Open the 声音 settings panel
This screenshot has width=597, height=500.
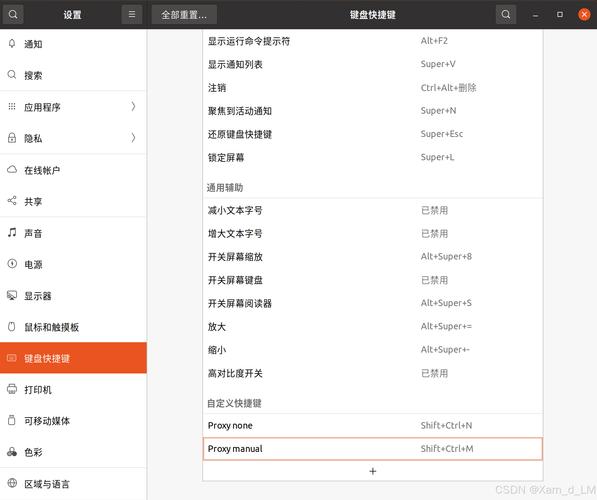tap(73, 233)
